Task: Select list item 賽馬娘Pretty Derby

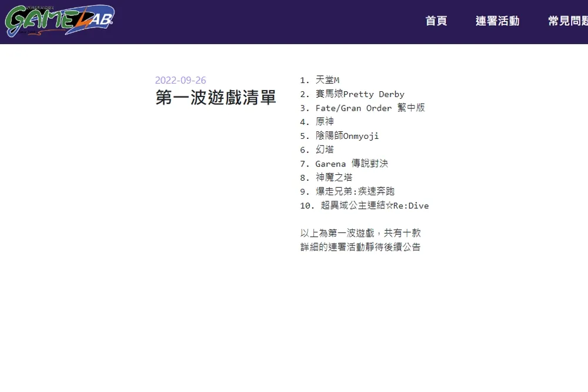Action: click(360, 94)
